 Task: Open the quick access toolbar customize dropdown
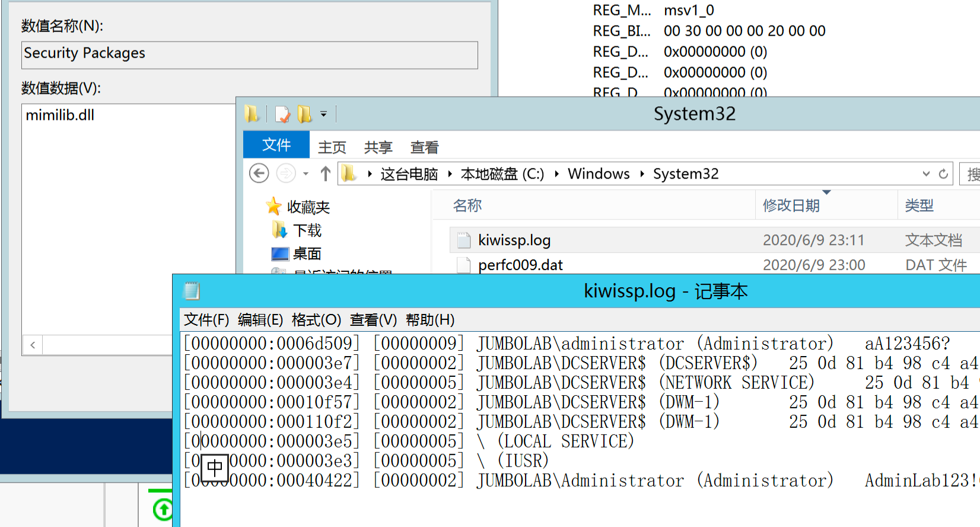324,114
